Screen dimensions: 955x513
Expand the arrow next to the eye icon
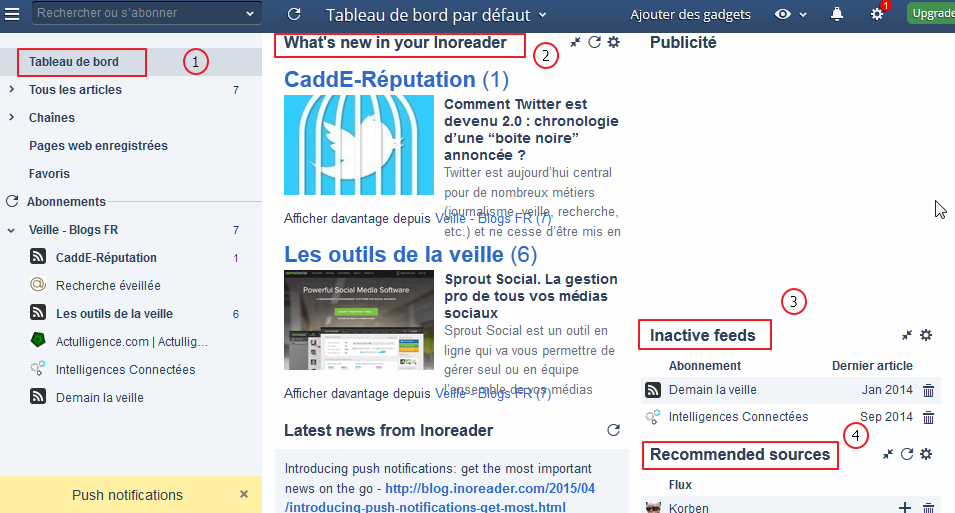(x=803, y=15)
